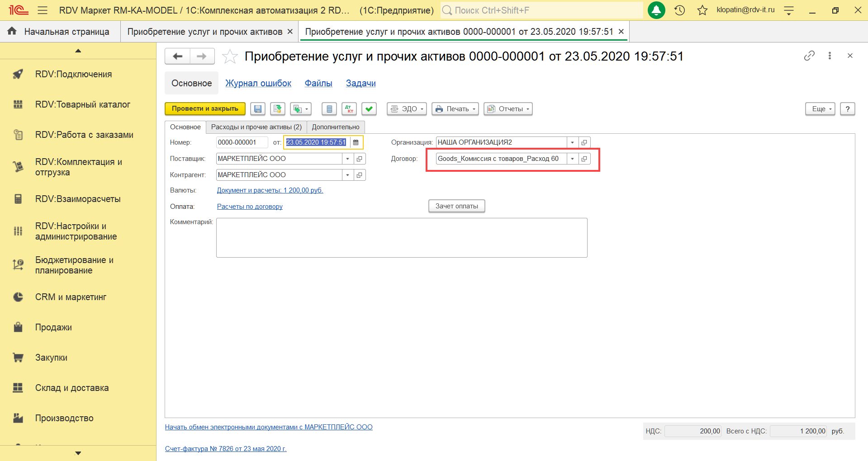Click the green checkmark toolbar icon

pyautogui.click(x=369, y=109)
